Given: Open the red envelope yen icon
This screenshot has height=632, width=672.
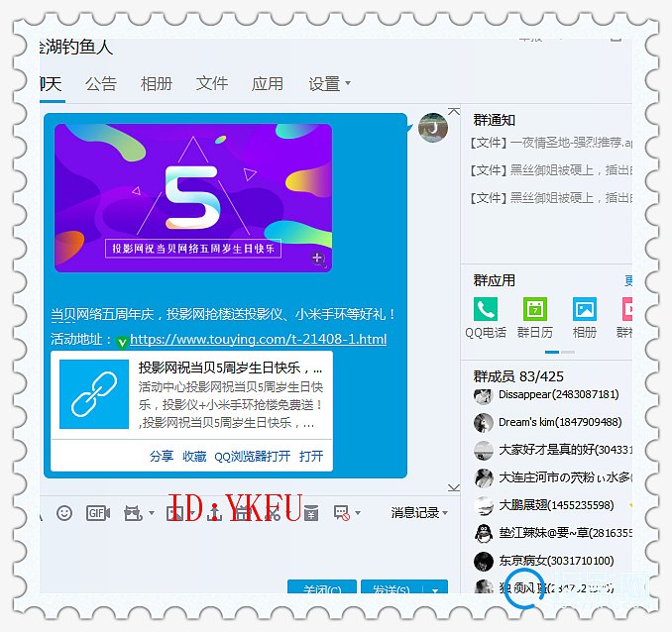Looking at the screenshot, I should [x=311, y=512].
